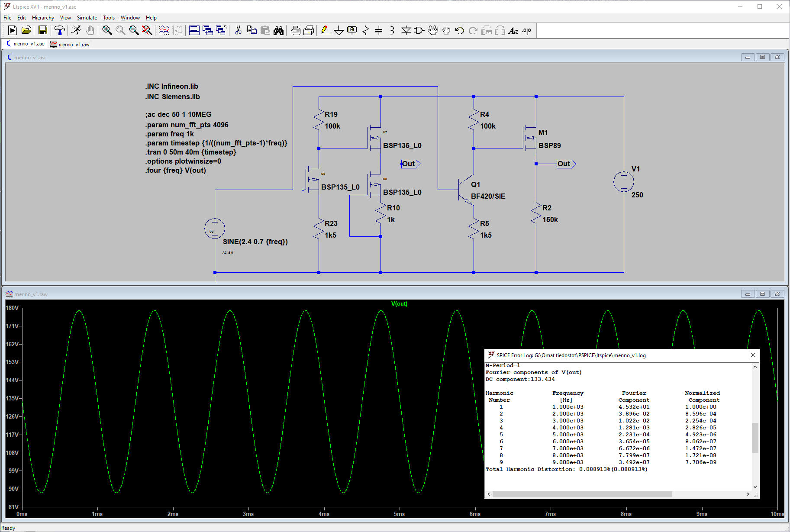Click the Print Setup icon

coord(295,30)
